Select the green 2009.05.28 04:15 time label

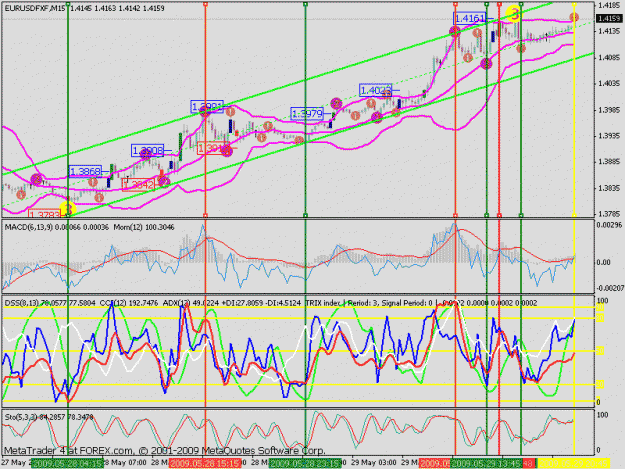click(68, 463)
